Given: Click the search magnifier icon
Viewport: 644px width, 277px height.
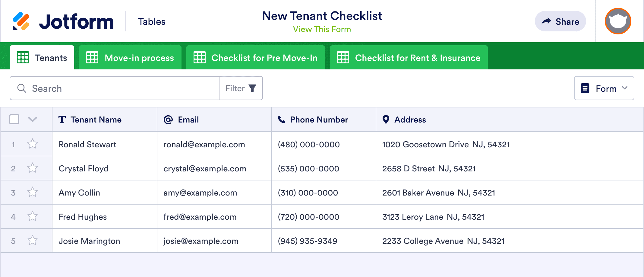Looking at the screenshot, I should click(x=21, y=88).
